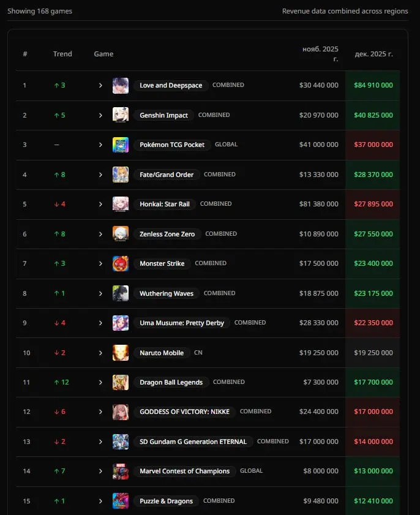Open SD Gundam G Generation ETERNAL title
Screen dimensions: 420x515
pos(193,442)
